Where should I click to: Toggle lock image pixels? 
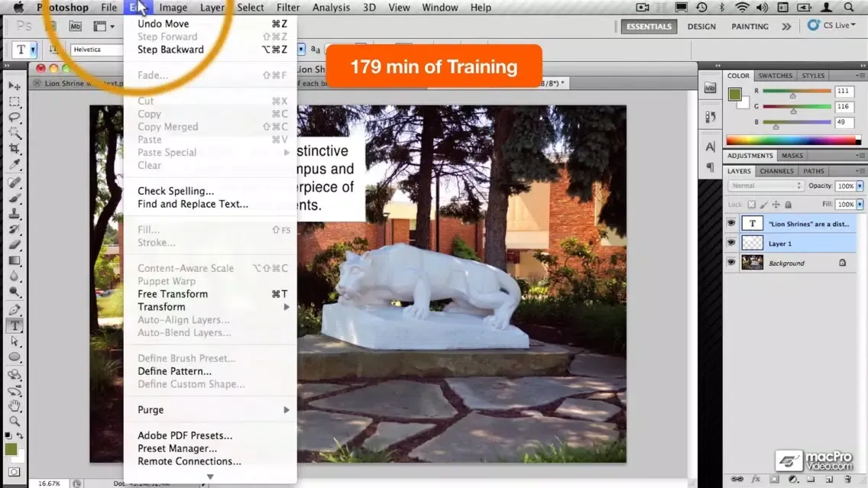764,205
